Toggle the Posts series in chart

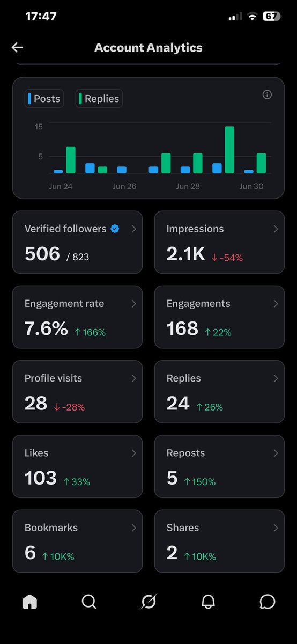(x=44, y=99)
